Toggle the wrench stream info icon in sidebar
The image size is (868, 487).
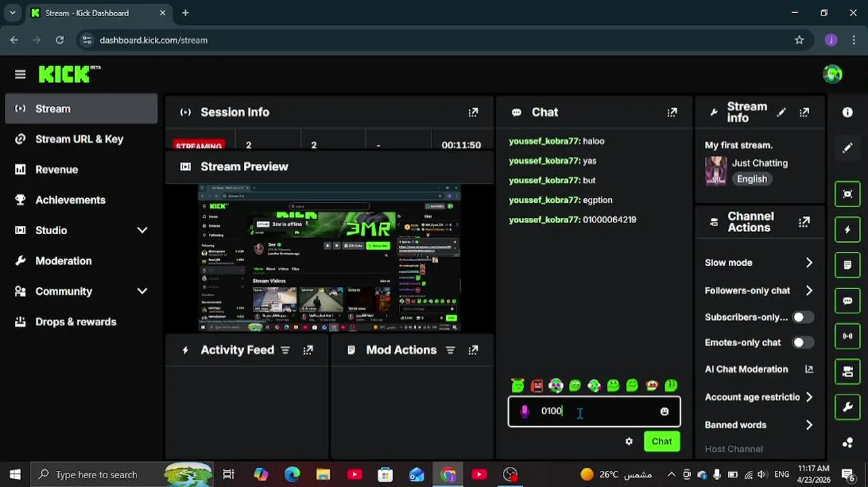click(x=848, y=407)
